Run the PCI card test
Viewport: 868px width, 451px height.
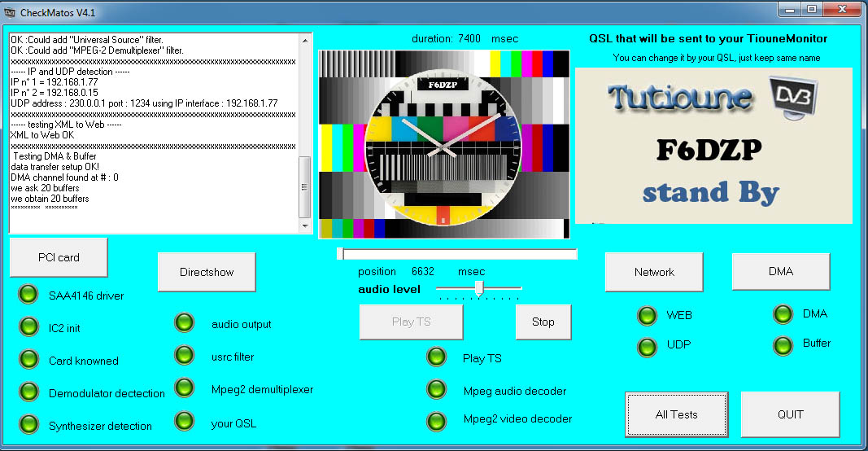(59, 257)
